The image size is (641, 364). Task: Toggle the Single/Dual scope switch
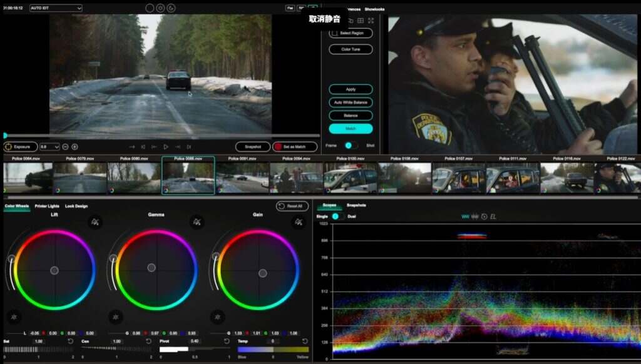coord(337,216)
